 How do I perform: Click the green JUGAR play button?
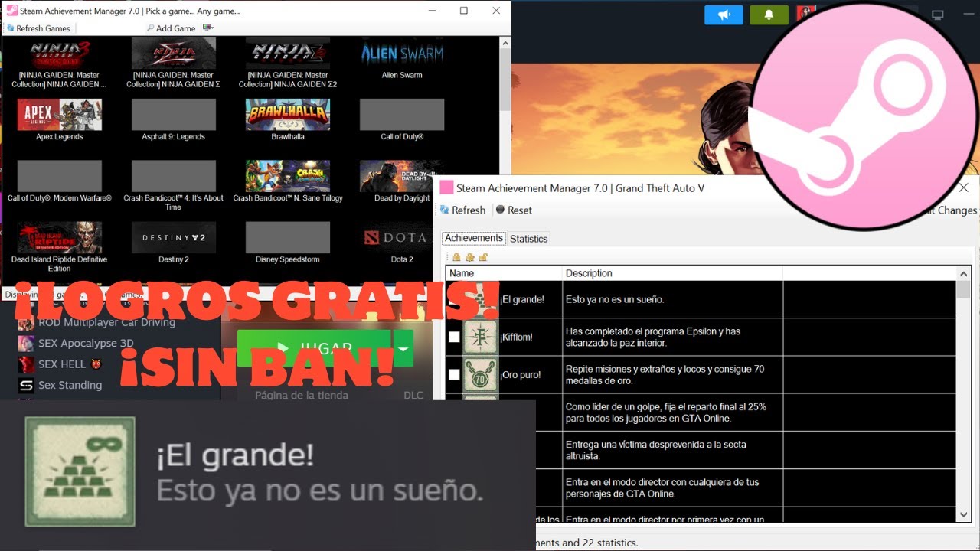click(314, 348)
